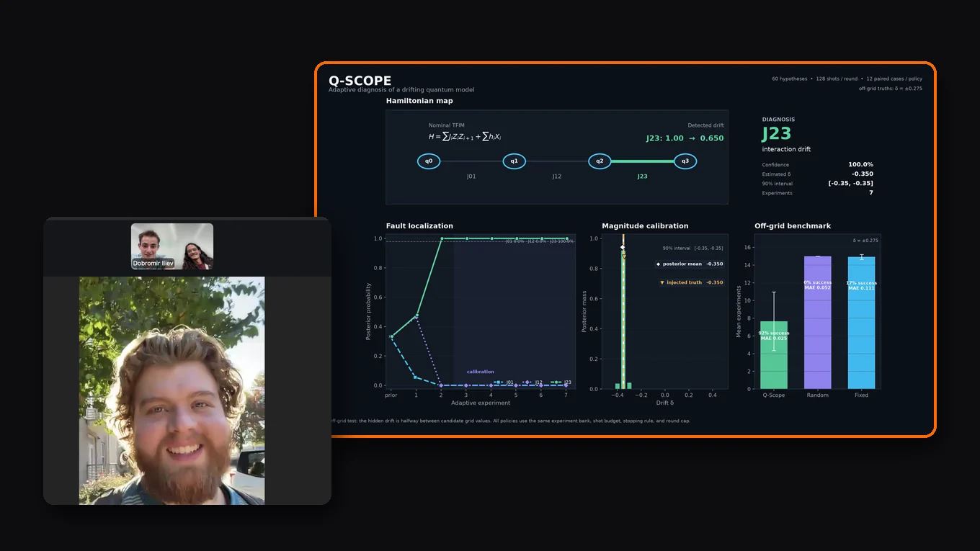Click the J01 legend entry in fault chart
980x551 pixels.
click(x=504, y=382)
